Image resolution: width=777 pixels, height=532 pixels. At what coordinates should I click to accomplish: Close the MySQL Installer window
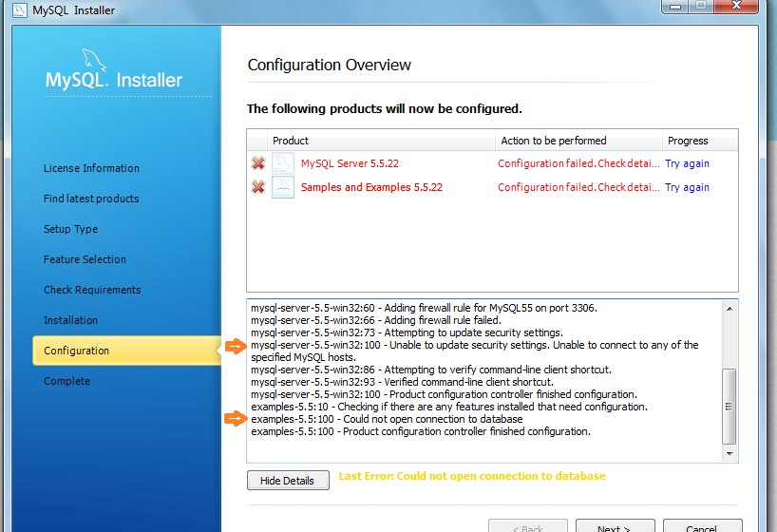pos(736,6)
